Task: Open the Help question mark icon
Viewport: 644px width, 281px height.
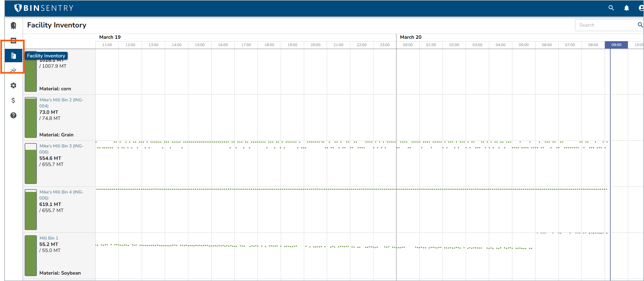Action: [13, 115]
